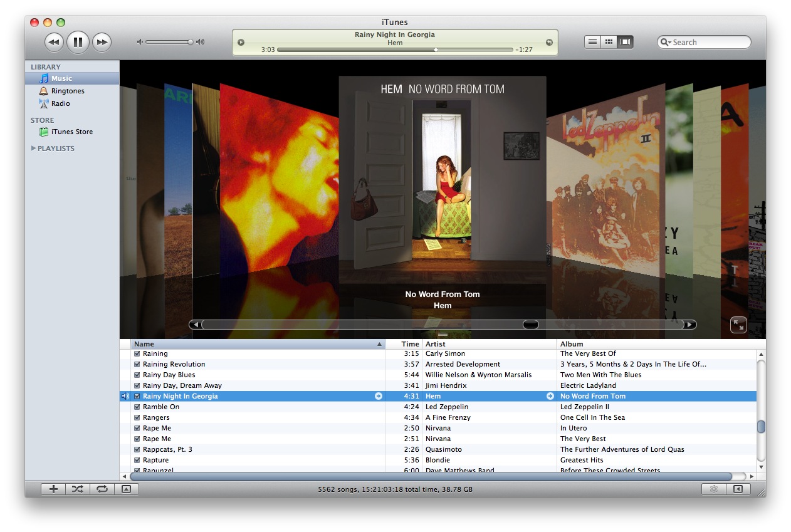Uncheck the Rainy Night In Georgia checkbox
791x532 pixels.
pos(137,397)
